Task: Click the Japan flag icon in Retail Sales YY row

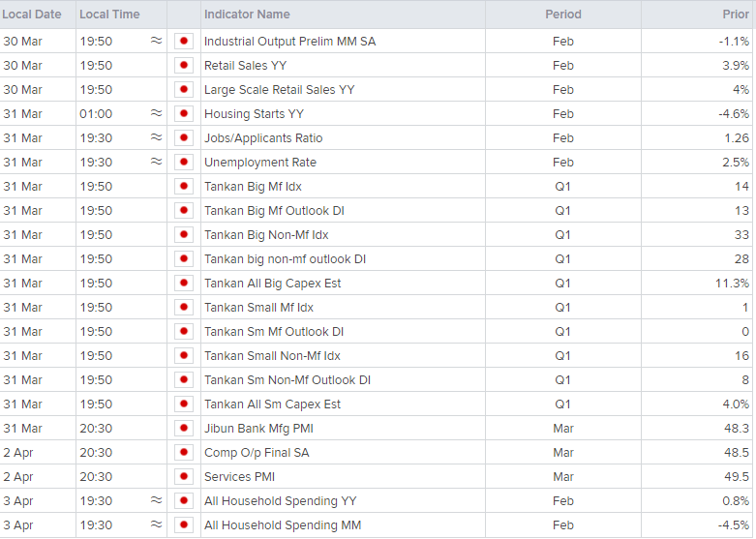Action: 184,65
